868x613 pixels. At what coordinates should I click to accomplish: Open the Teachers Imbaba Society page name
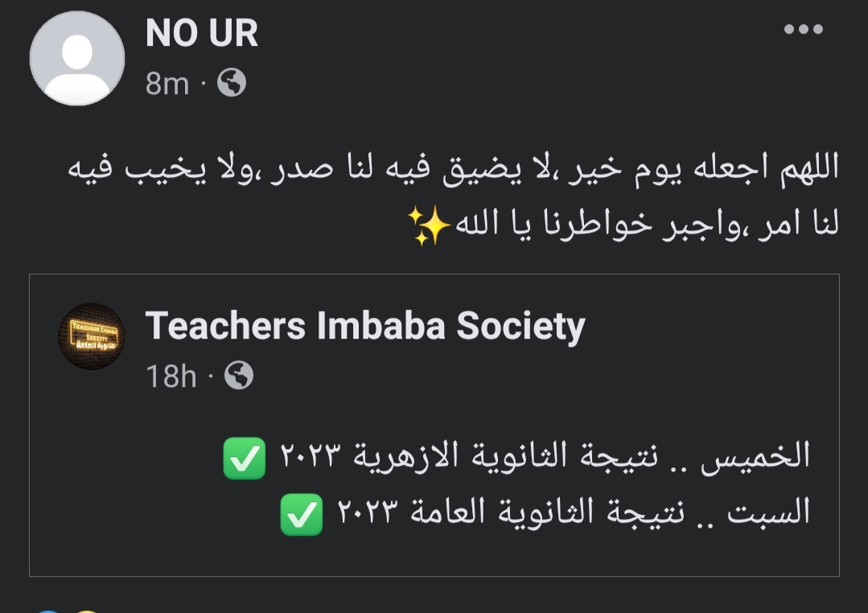364,326
